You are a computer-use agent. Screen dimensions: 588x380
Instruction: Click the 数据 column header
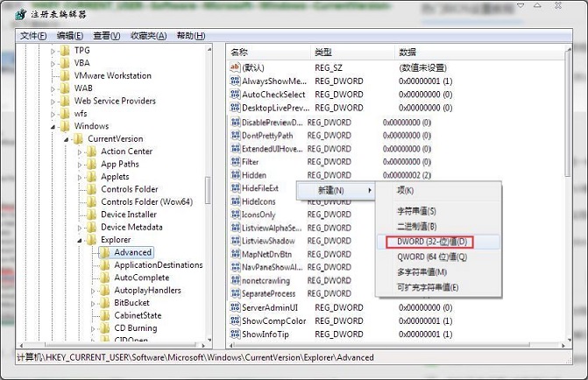(x=479, y=52)
